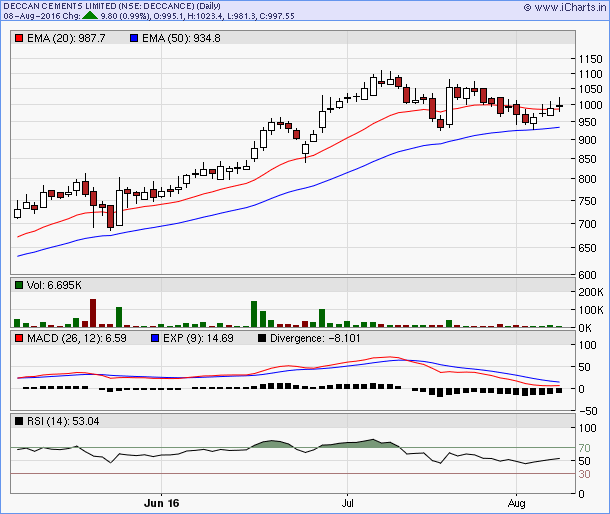Click the 1150 price axis label
The width and height of the screenshot is (610, 514).
coord(591,59)
